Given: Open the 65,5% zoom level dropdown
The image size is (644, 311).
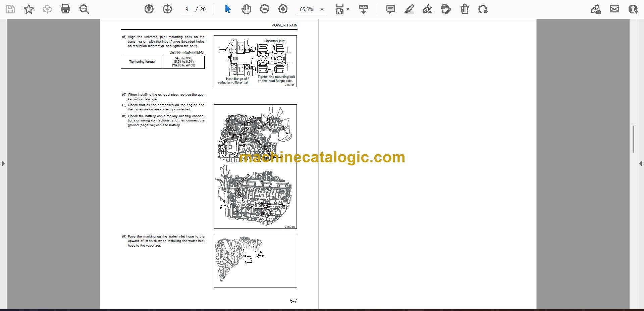Looking at the screenshot, I should pyautogui.click(x=312, y=9).
